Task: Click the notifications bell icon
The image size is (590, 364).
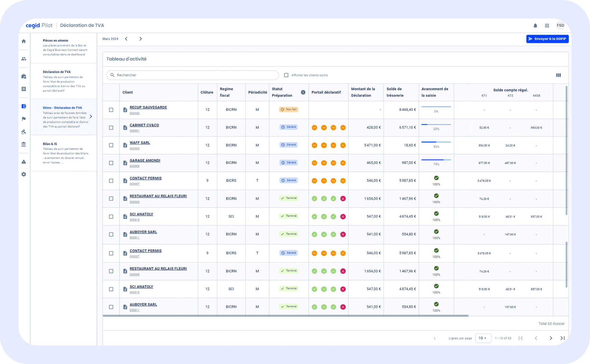Action: click(x=535, y=26)
